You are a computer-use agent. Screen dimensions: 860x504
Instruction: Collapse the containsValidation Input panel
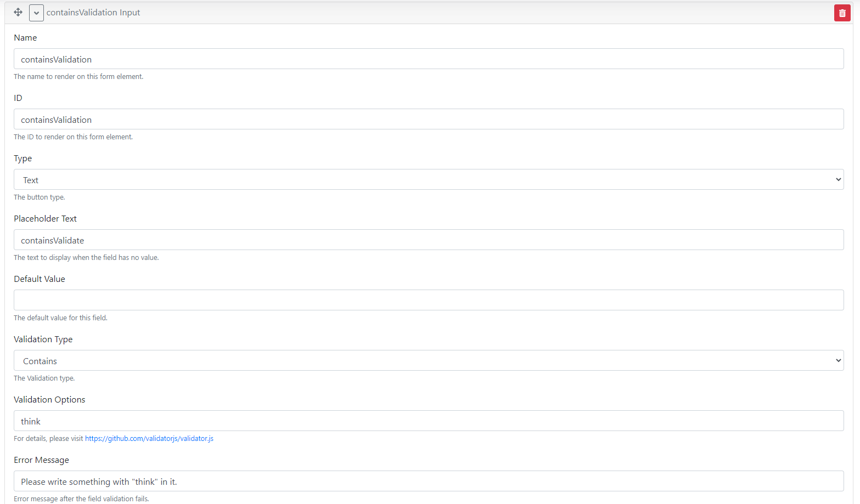point(36,13)
